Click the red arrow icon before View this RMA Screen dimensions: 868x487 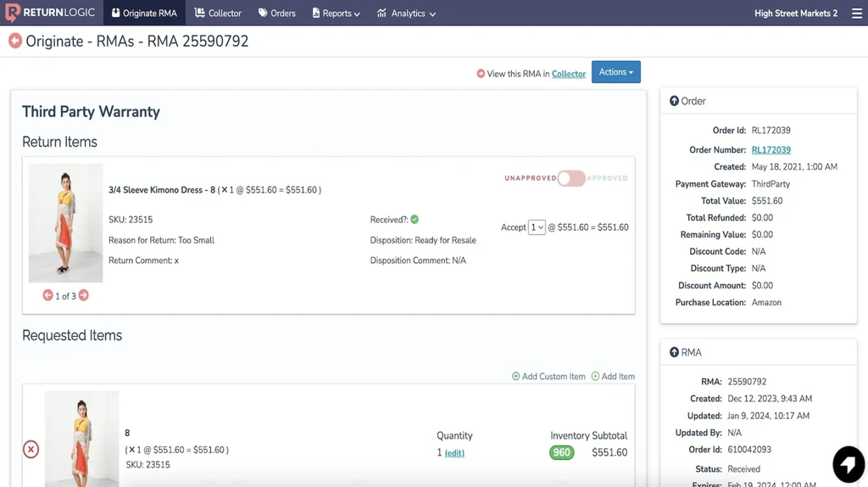(481, 73)
